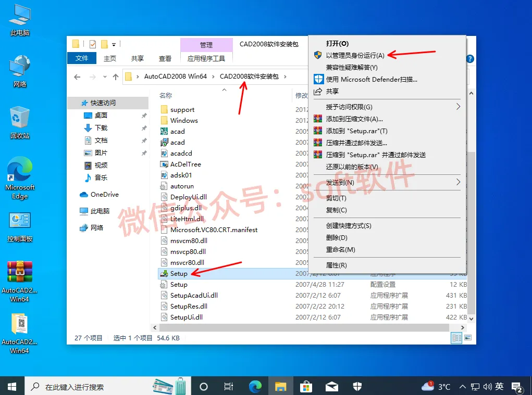Viewport: 532px width, 395px height.
Task: Open 下载 in the navigation pane
Action: point(101,128)
